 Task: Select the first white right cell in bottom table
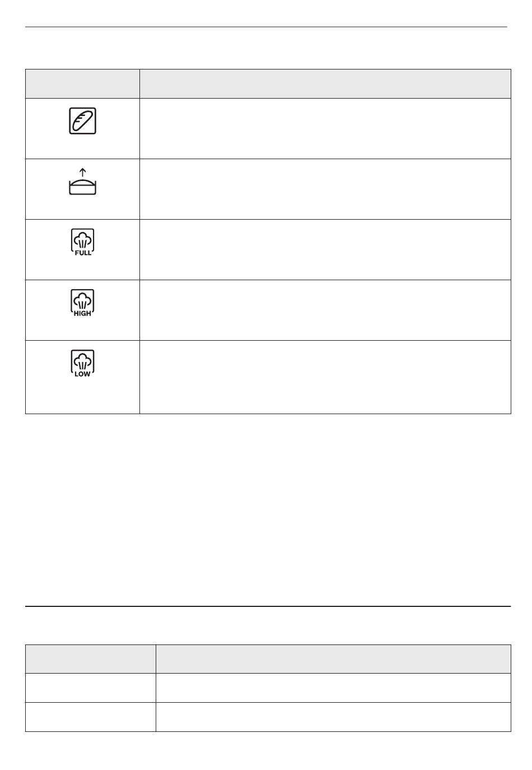334,688
